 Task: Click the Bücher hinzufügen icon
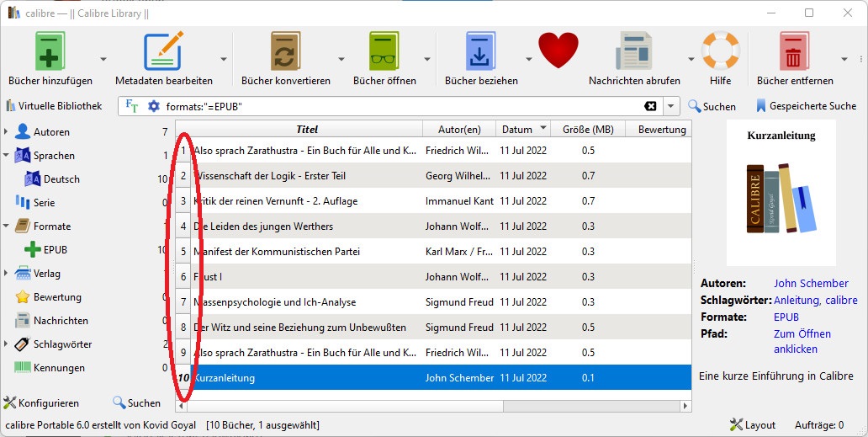(50, 51)
